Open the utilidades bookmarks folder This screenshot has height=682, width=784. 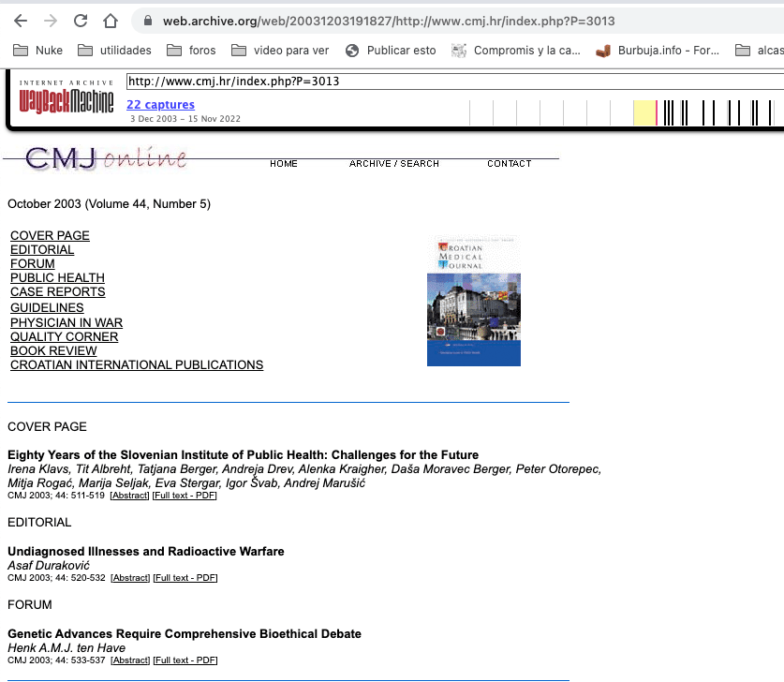click(114, 50)
